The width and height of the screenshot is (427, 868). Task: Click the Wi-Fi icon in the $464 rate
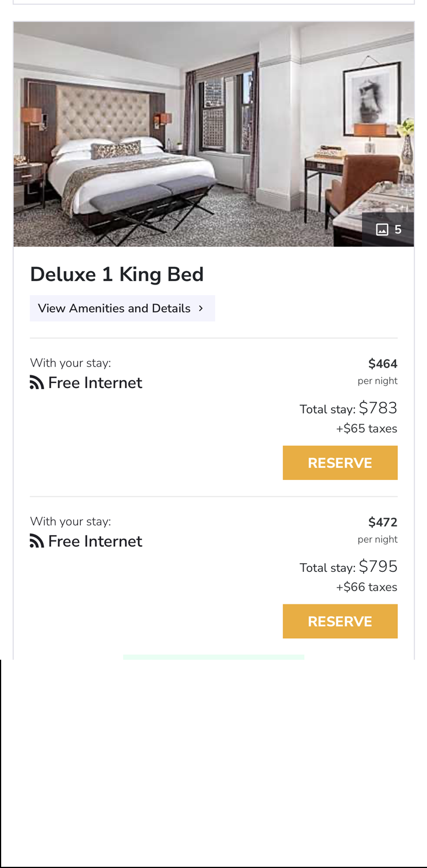[37, 383]
